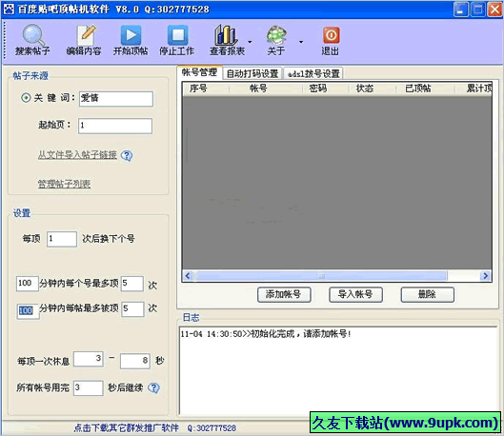Click the 关于 about icon

coord(276,34)
